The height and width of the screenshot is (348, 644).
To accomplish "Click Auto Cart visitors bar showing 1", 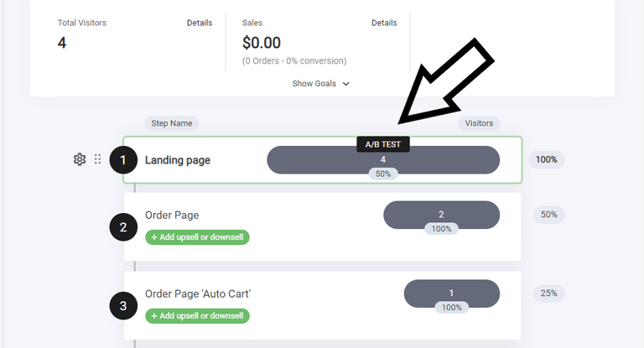I will click(x=451, y=293).
